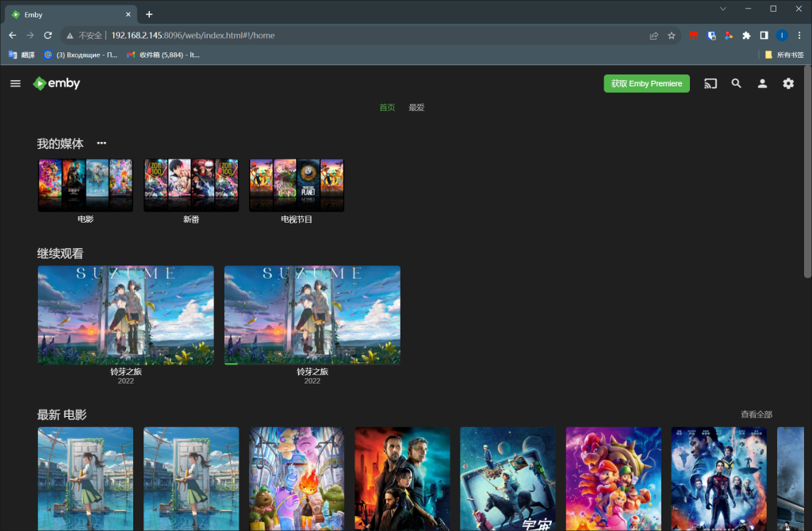Open Emby search
The image size is (812, 531).
coord(736,83)
